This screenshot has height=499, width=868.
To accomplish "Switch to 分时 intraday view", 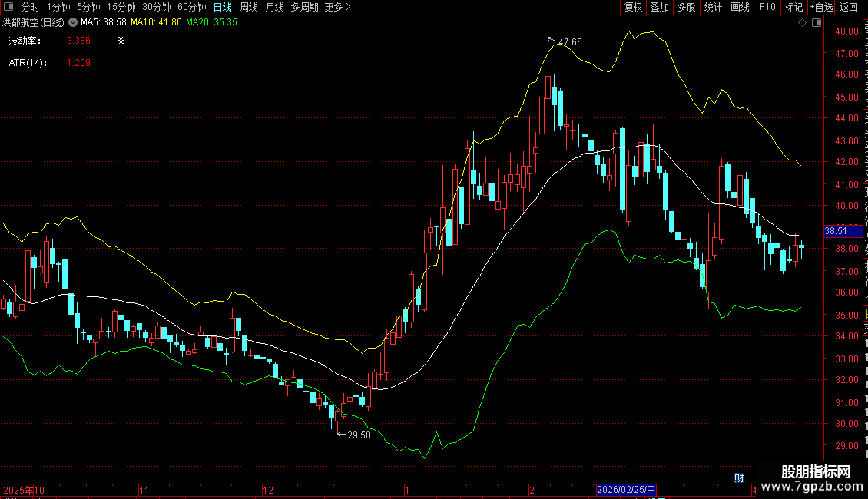I will coord(31,7).
